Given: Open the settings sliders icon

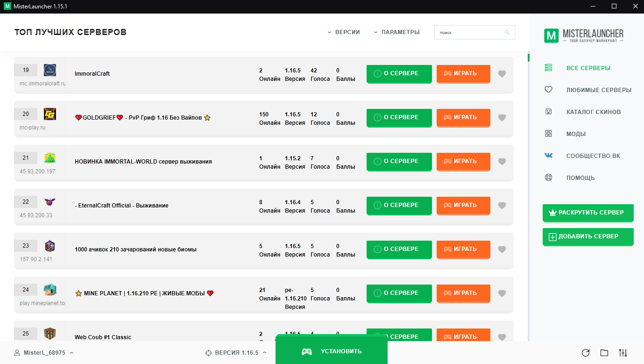Looking at the screenshot, I should (x=623, y=353).
